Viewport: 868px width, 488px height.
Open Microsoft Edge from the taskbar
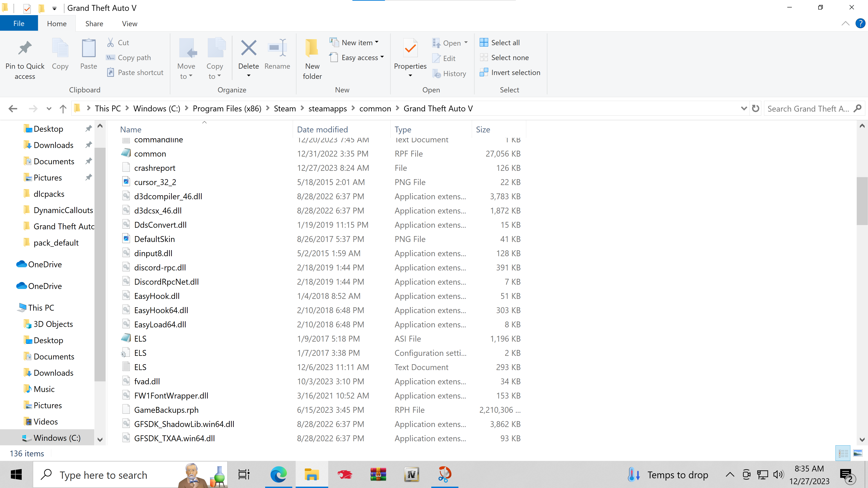278,475
